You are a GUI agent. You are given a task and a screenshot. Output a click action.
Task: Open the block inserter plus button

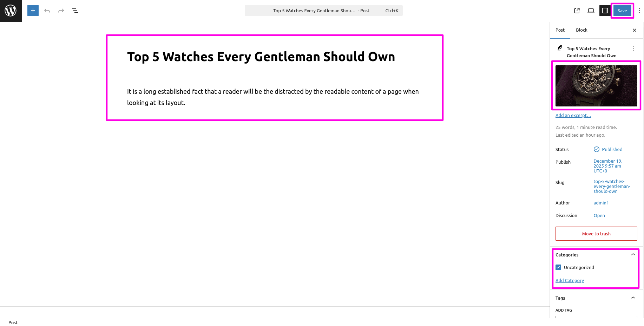33,11
